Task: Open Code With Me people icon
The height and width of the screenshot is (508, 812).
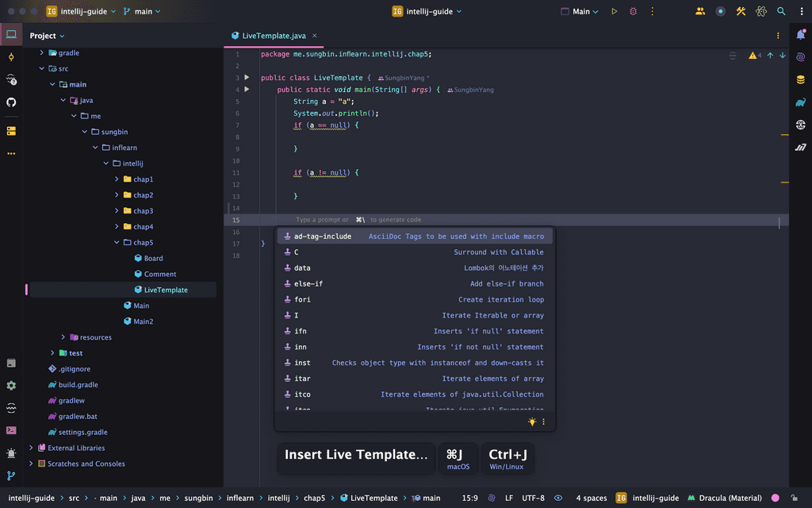Action: tap(700, 11)
